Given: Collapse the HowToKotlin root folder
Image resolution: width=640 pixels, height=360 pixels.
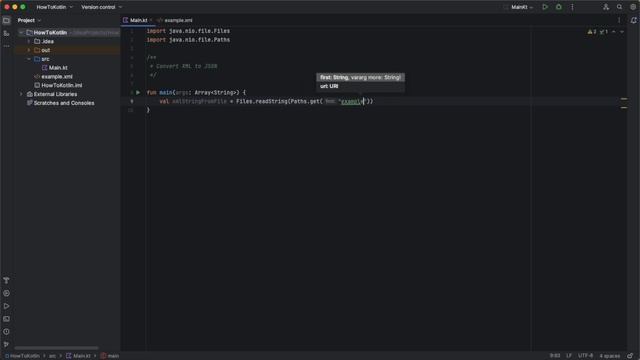Looking at the screenshot, I should 21,32.
